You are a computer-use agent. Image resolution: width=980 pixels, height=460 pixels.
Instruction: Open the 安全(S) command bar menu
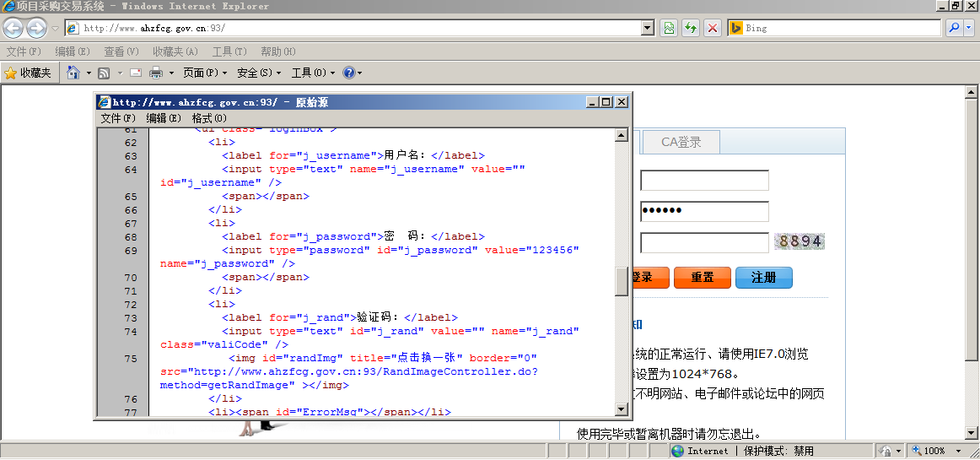(260, 73)
